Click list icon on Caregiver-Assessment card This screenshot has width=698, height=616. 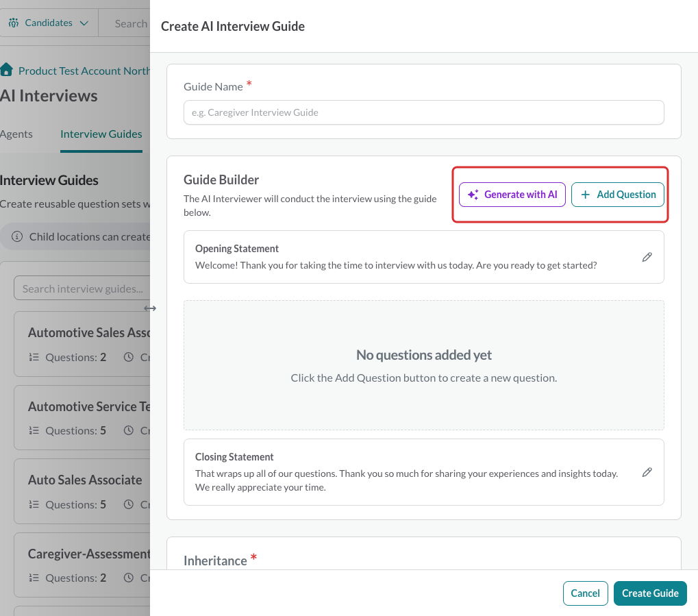(x=34, y=578)
